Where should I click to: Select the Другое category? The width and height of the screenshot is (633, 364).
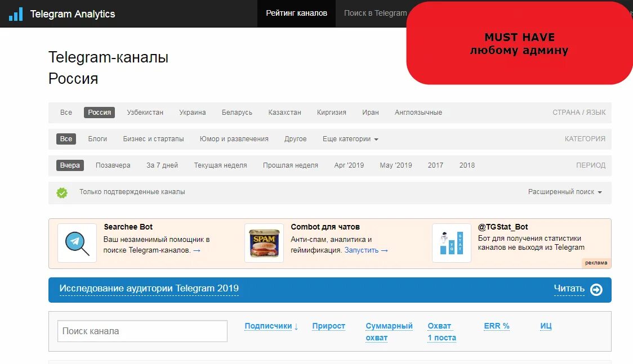pyautogui.click(x=295, y=139)
